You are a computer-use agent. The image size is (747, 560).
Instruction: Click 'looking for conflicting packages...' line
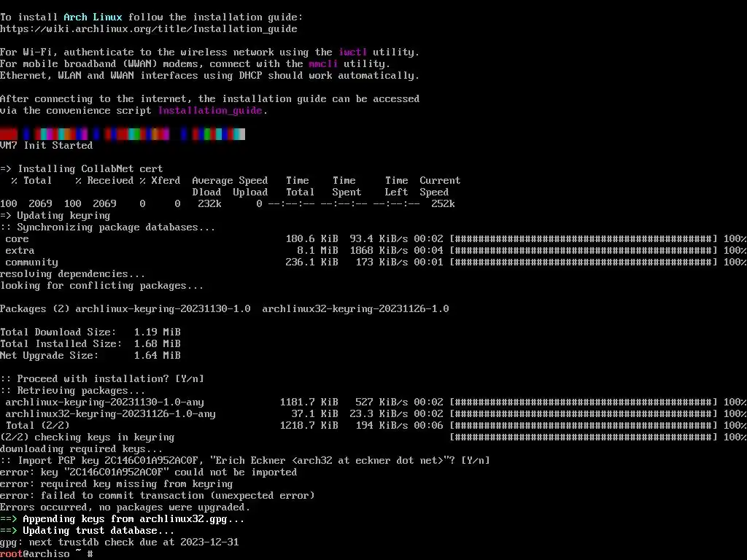coord(102,286)
